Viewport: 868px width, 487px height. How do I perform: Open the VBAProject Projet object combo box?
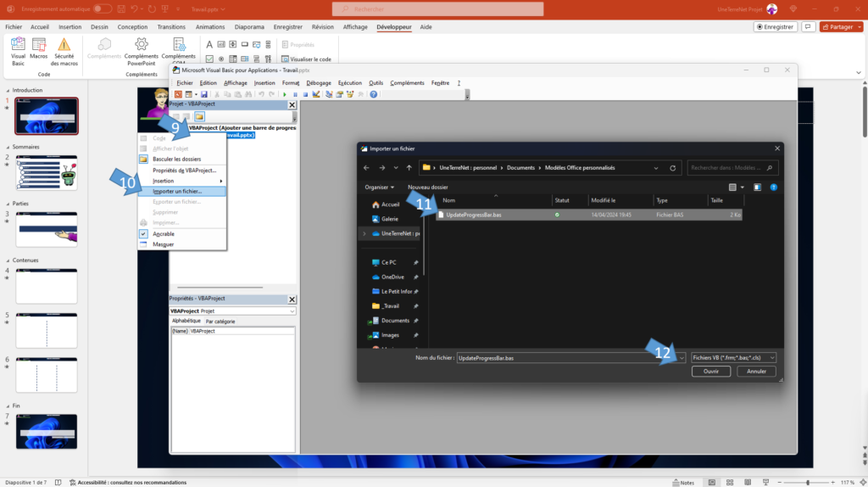coord(232,311)
